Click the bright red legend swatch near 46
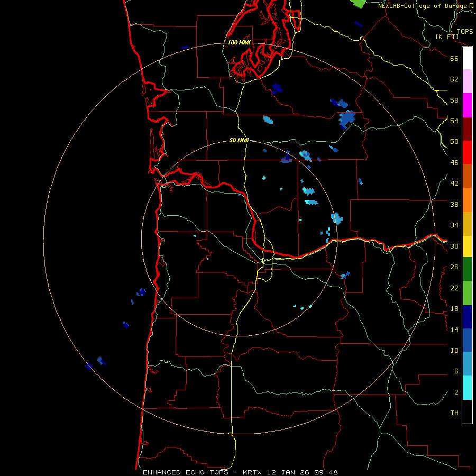 pos(467,152)
